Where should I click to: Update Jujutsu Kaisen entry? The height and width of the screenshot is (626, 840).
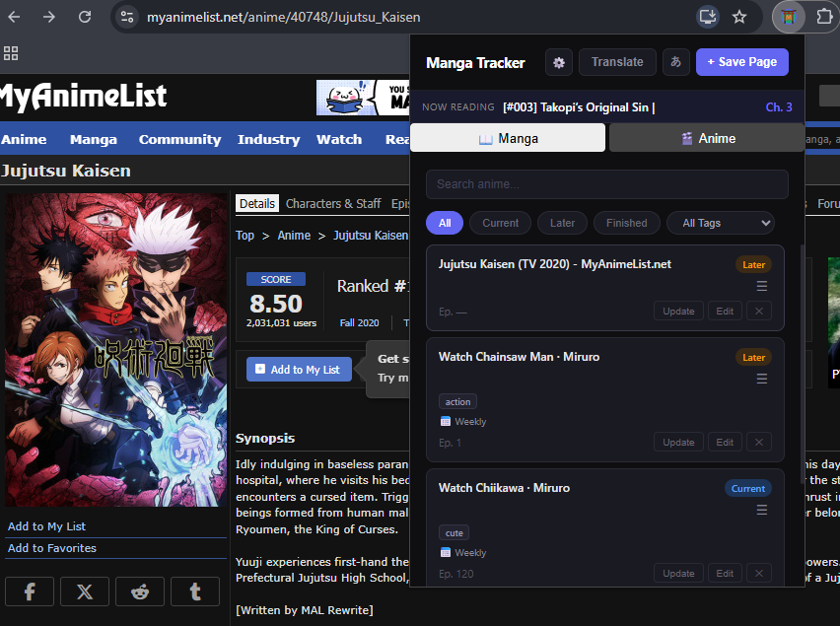[678, 312]
